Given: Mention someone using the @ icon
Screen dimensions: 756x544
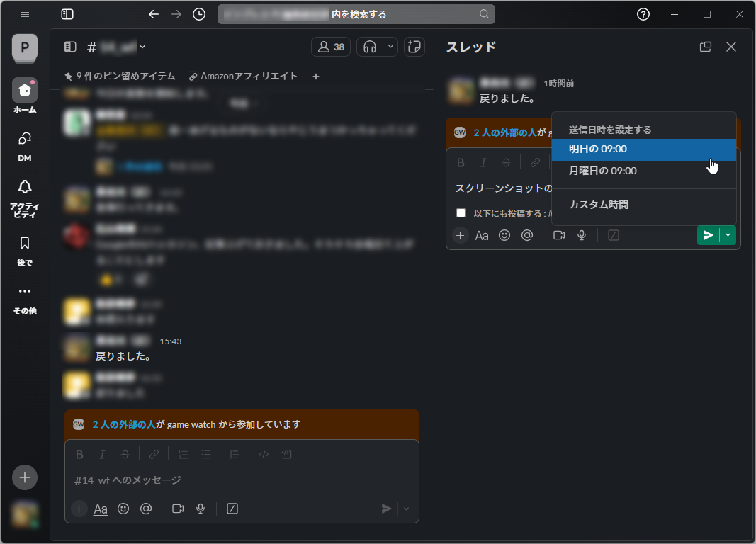Looking at the screenshot, I should pos(527,235).
